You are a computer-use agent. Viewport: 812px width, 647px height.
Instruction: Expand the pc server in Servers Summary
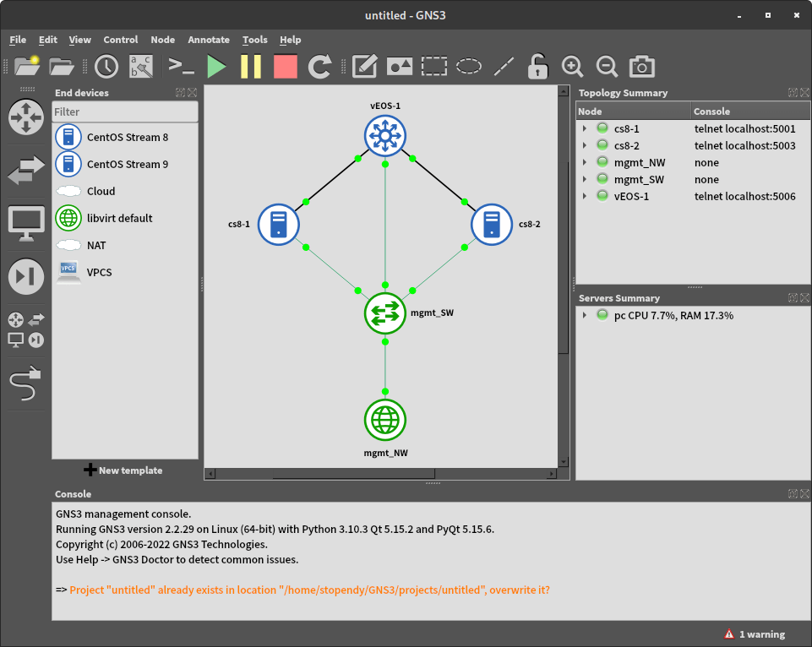[583, 315]
